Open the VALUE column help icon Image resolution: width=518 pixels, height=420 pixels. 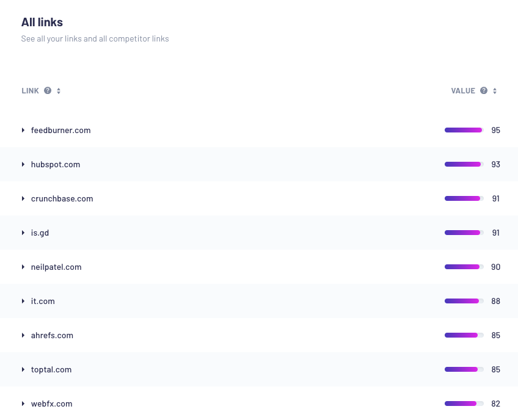pyautogui.click(x=484, y=90)
